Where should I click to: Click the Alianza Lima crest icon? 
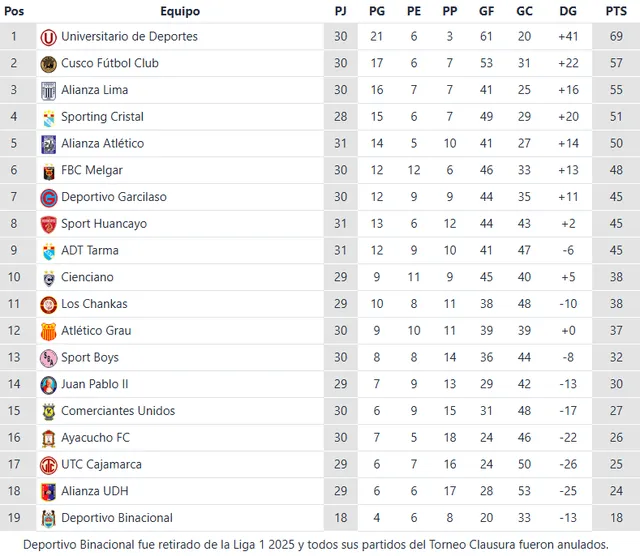click(x=48, y=91)
